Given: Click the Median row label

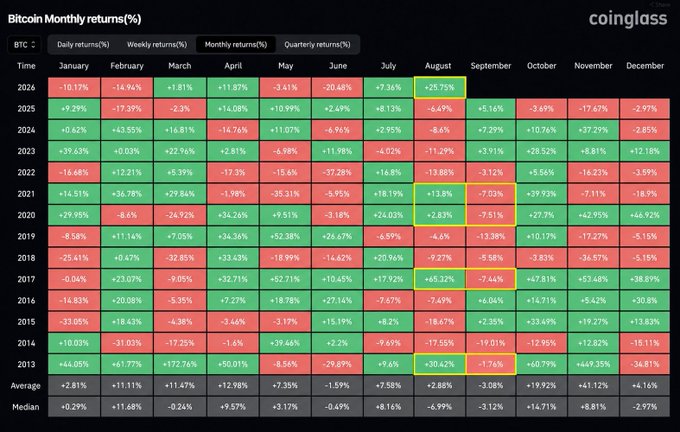Looking at the screenshot, I should [26, 407].
